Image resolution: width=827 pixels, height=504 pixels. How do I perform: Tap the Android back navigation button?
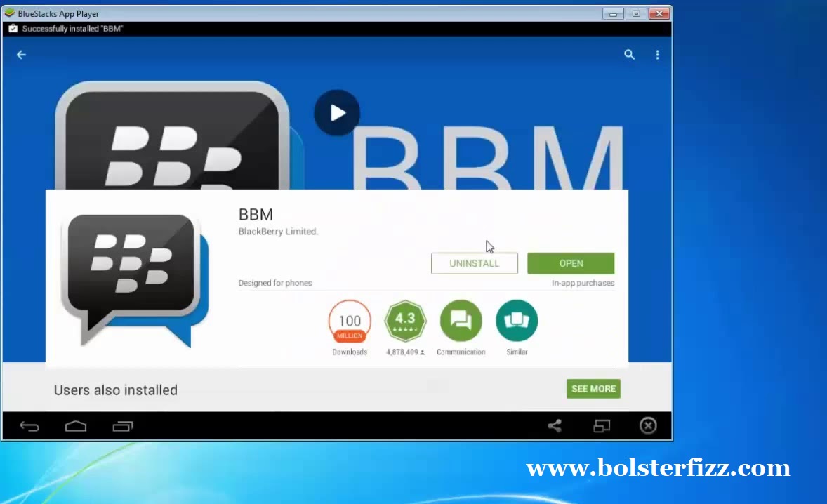[x=29, y=426]
